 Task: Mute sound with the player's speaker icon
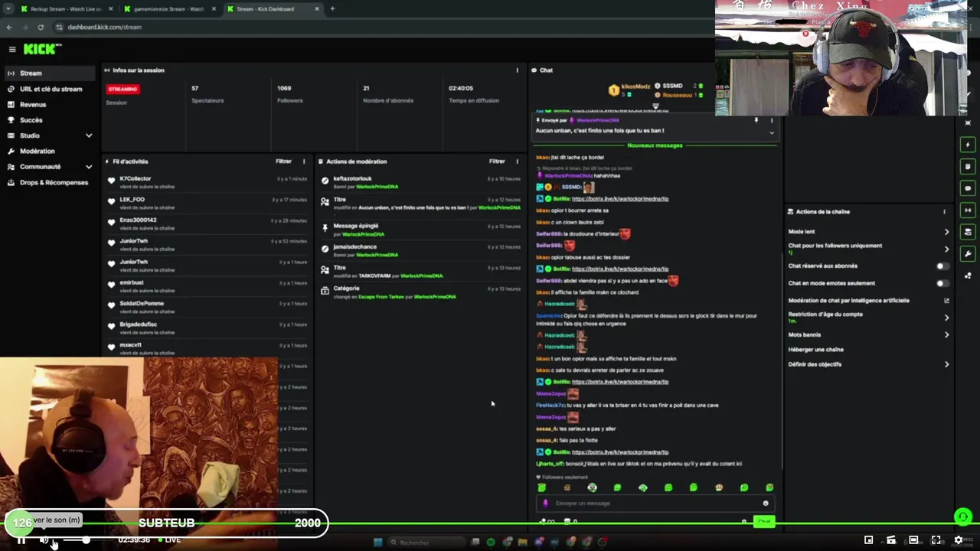(x=44, y=540)
